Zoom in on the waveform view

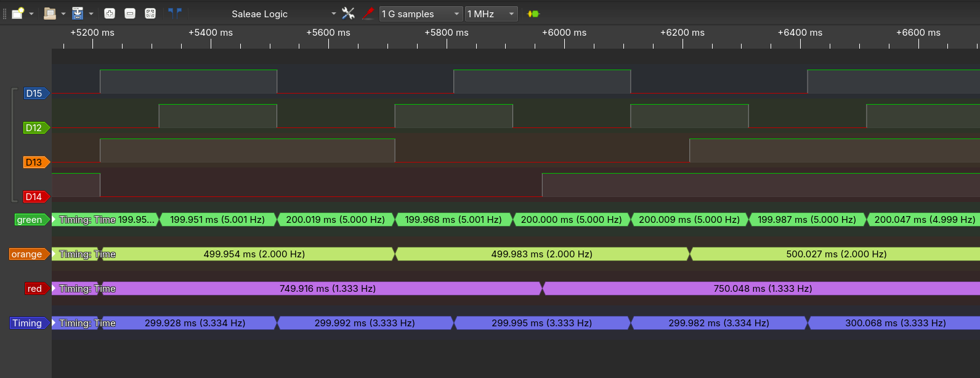(x=110, y=14)
